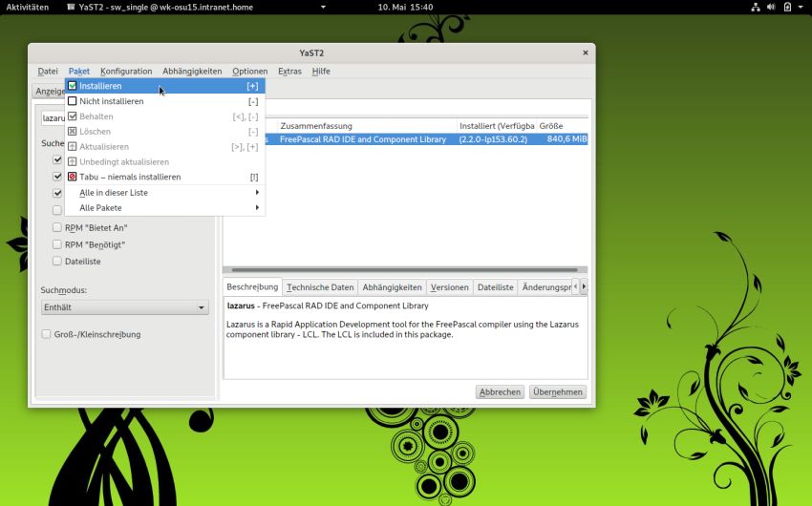Enable Groß-/Kleinschreibung checkbox
Image resolution: width=812 pixels, height=506 pixels.
pyautogui.click(x=46, y=334)
